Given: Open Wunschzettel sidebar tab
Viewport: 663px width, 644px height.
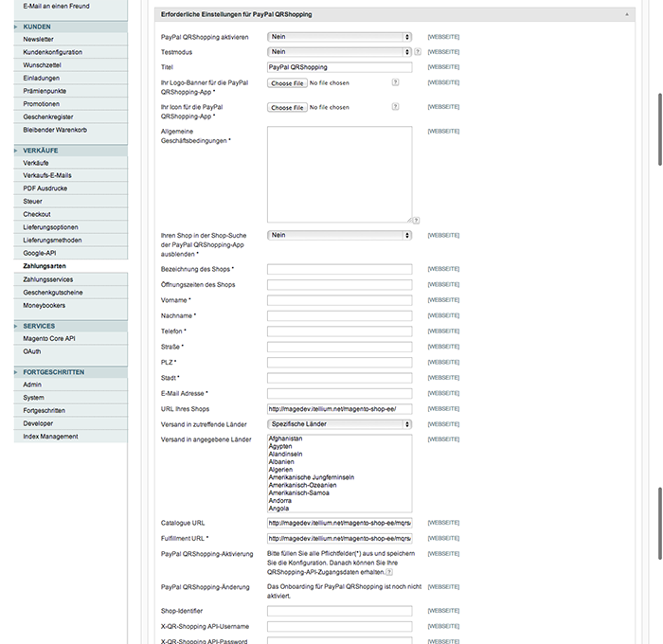Looking at the screenshot, I should tap(71, 65).
